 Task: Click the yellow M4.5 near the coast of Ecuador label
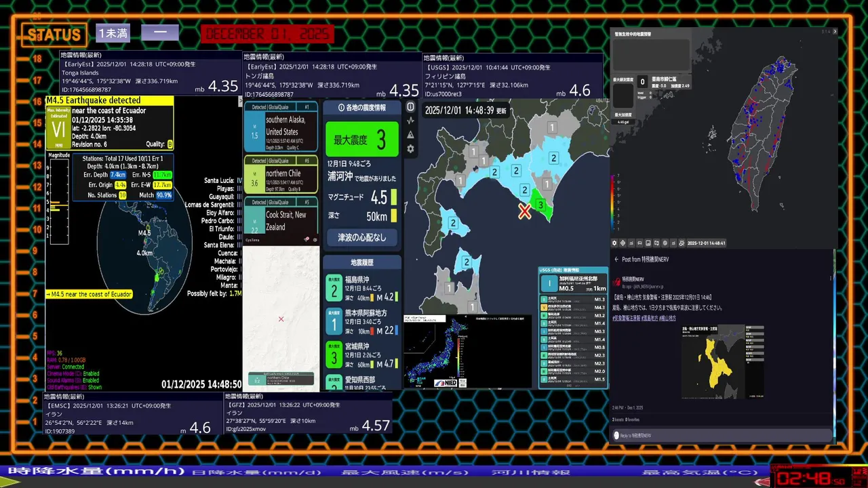pyautogui.click(x=89, y=294)
